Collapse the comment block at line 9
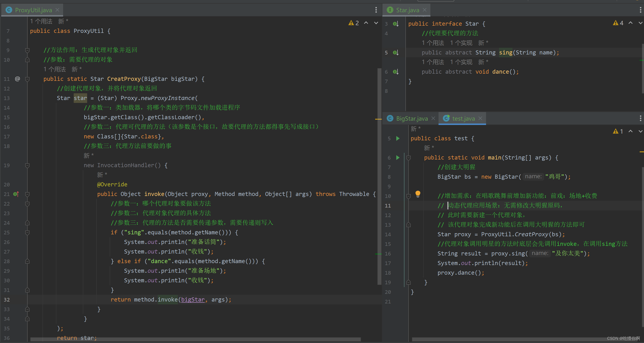Image resolution: width=644 pixels, height=343 pixels. [x=28, y=50]
